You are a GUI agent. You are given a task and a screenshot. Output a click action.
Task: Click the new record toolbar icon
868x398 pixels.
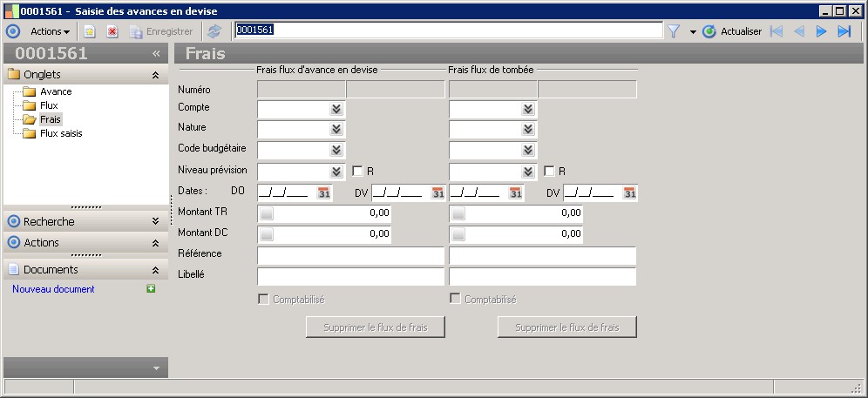click(90, 31)
